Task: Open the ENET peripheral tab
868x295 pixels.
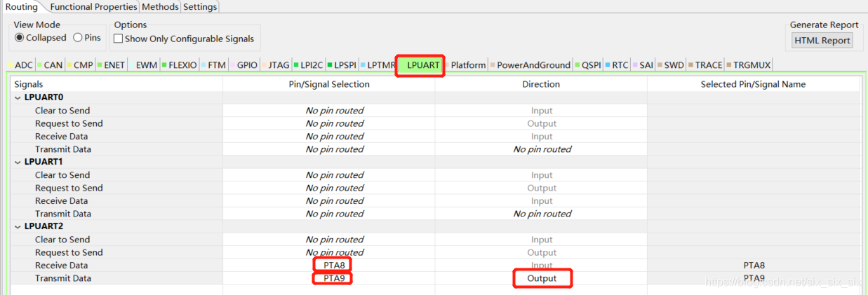Action: 112,65
